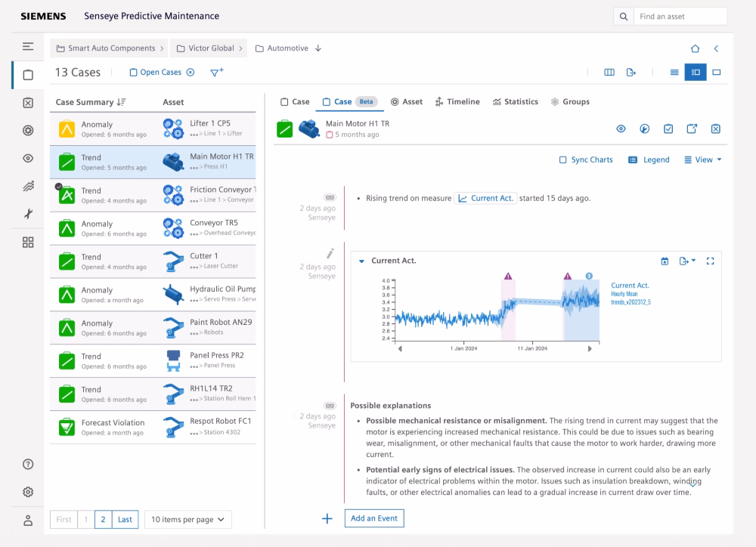Switch to the Statistics tab

(516, 102)
